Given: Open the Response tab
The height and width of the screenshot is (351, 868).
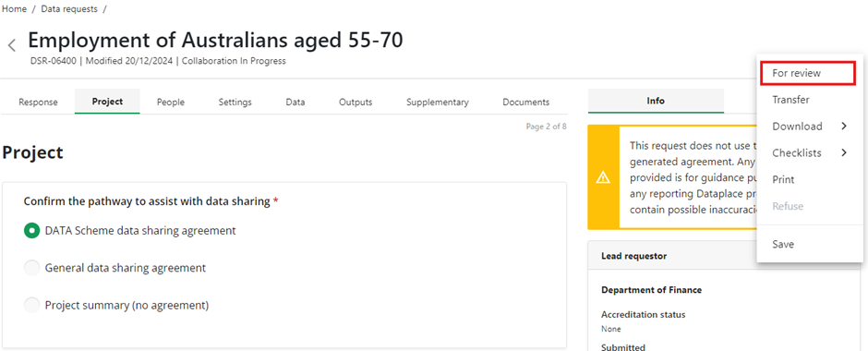Looking at the screenshot, I should coord(38,102).
